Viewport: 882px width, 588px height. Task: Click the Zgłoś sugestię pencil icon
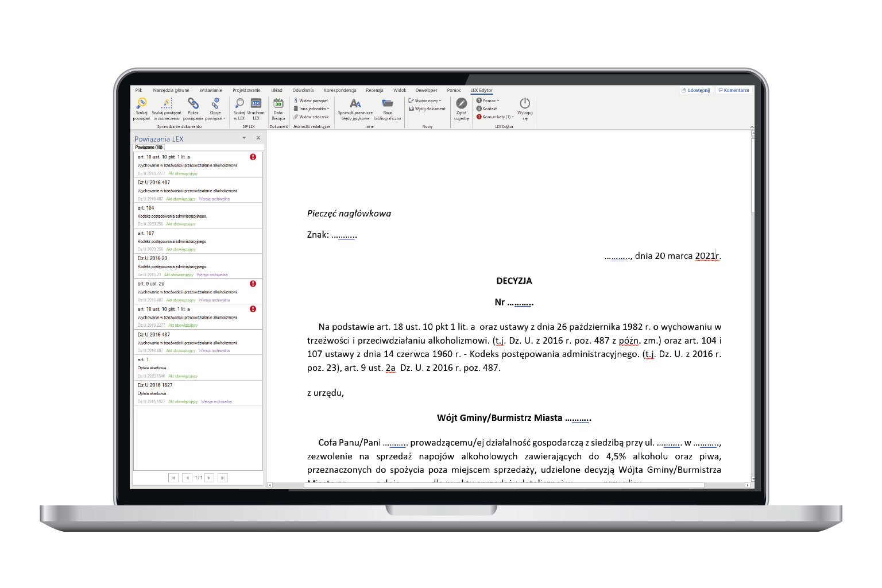tap(461, 103)
